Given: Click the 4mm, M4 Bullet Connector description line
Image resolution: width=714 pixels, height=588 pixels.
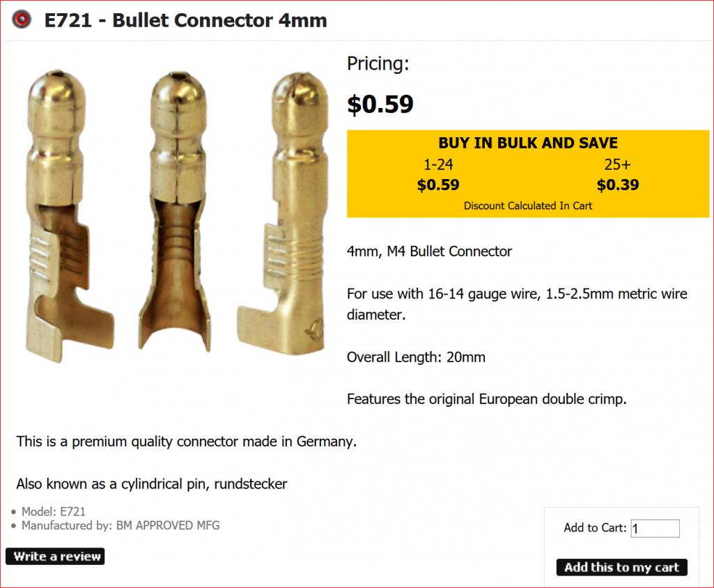Looking at the screenshot, I should point(429,252).
